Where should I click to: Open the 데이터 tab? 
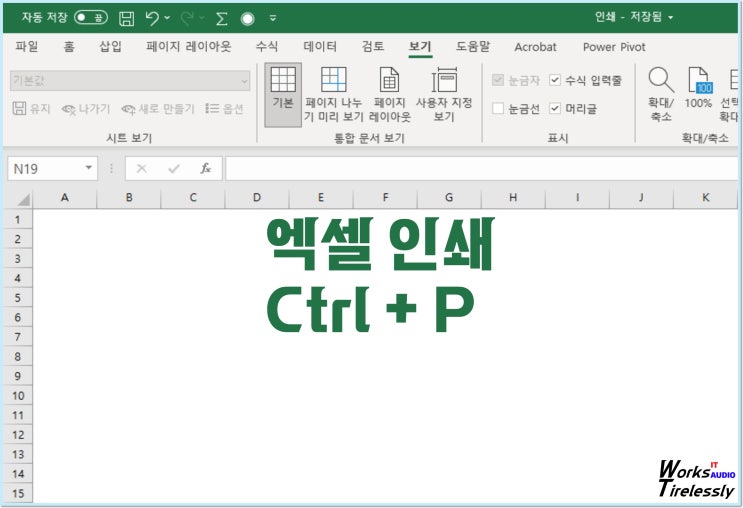tap(320, 46)
